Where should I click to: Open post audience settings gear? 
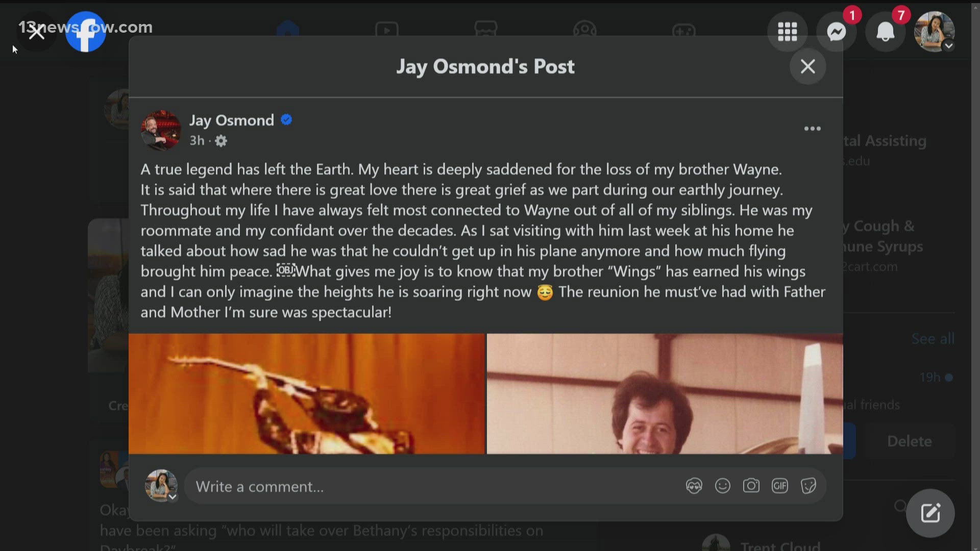(x=221, y=141)
